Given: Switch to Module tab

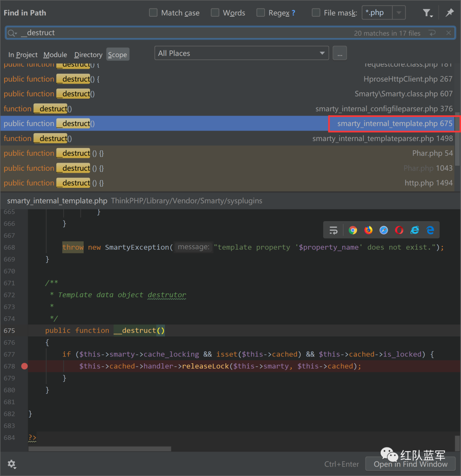Looking at the screenshot, I should click(55, 55).
